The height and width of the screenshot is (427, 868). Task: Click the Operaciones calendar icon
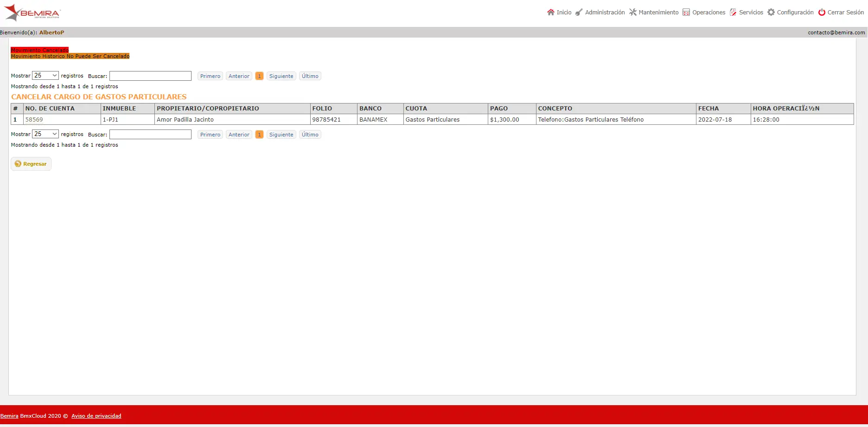[686, 12]
